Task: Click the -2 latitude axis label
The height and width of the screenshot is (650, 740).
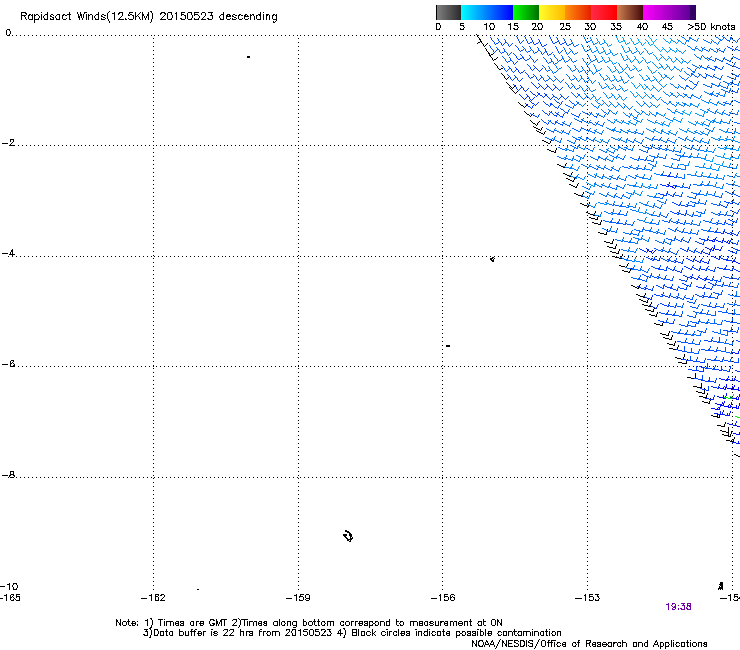Action: pyautogui.click(x=8, y=143)
